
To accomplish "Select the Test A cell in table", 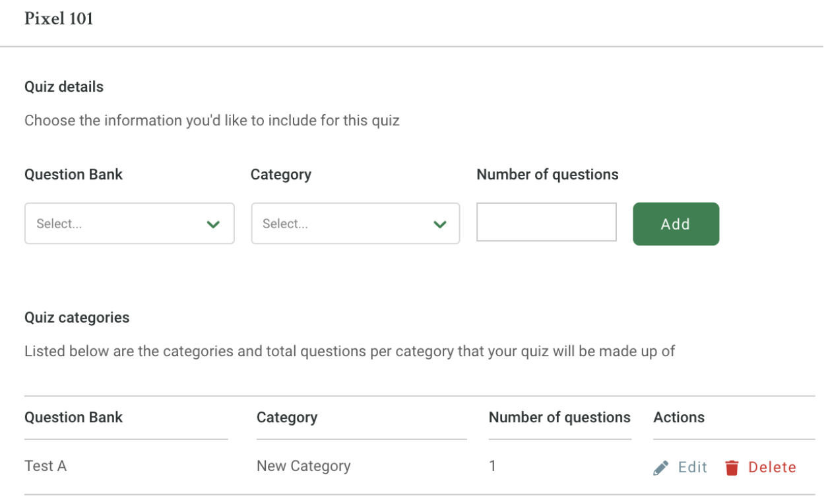I will [46, 466].
